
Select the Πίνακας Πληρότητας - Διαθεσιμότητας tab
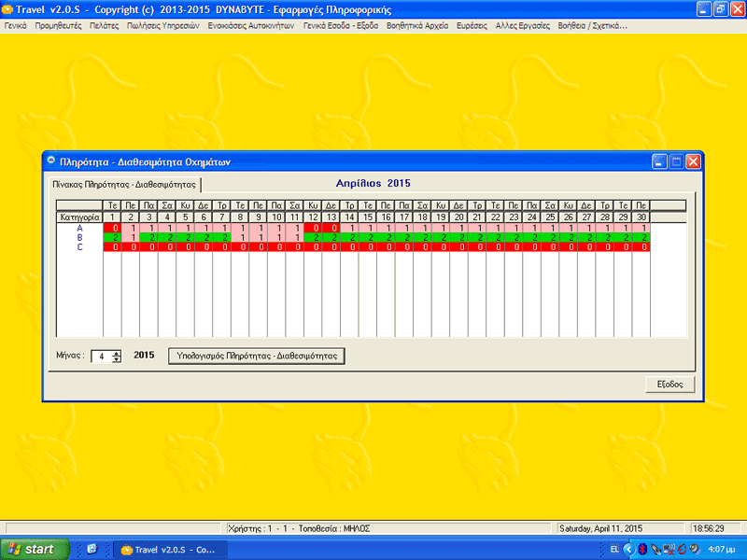[x=124, y=185]
